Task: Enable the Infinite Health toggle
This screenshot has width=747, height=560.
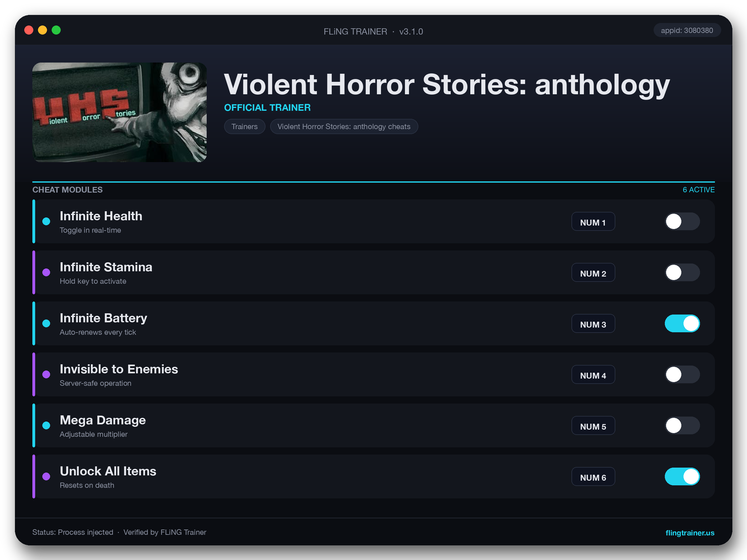Action: tap(682, 222)
